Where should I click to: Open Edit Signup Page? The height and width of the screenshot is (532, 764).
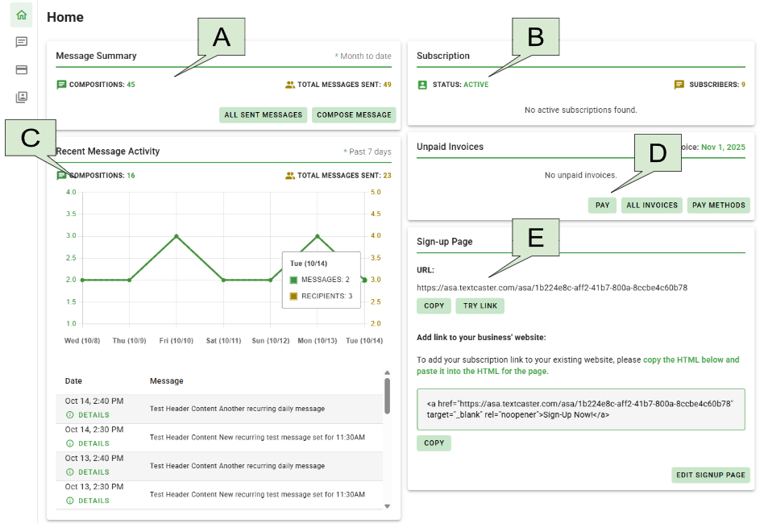710,475
